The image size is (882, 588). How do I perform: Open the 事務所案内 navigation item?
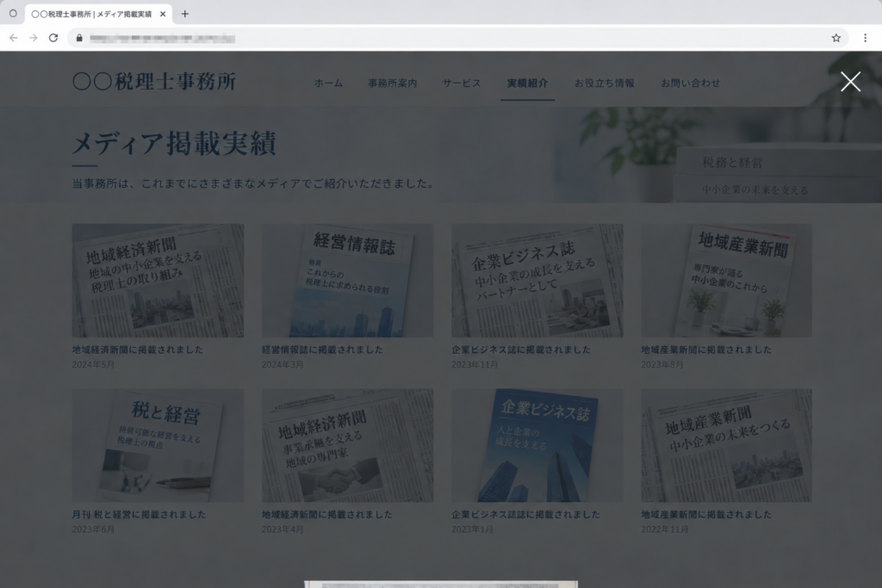pyautogui.click(x=393, y=84)
